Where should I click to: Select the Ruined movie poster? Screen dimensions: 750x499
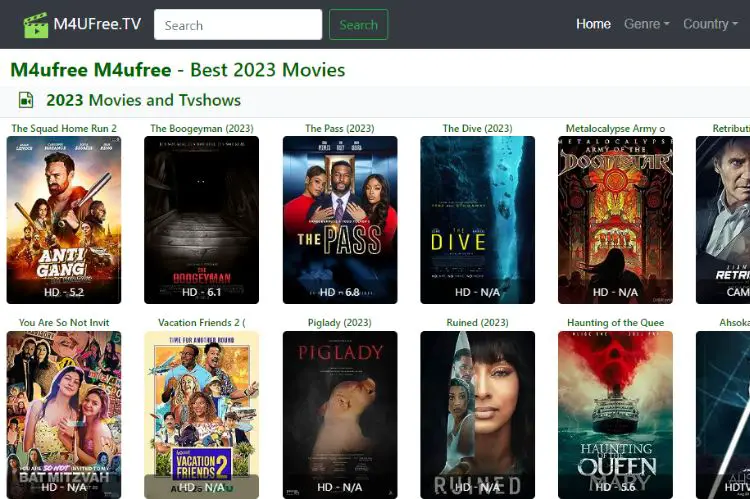[x=477, y=415]
